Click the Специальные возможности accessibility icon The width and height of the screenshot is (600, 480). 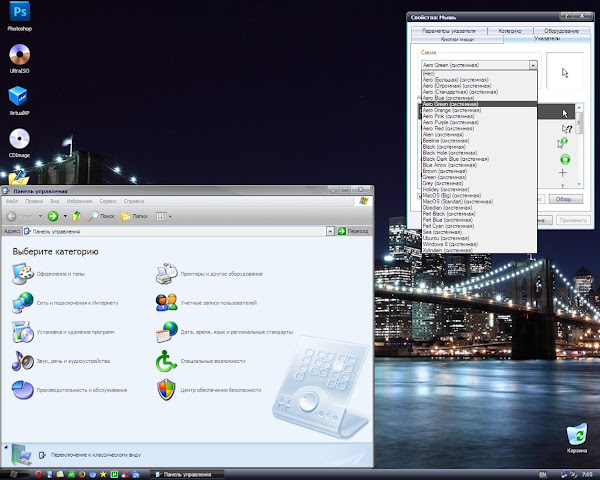[166, 361]
